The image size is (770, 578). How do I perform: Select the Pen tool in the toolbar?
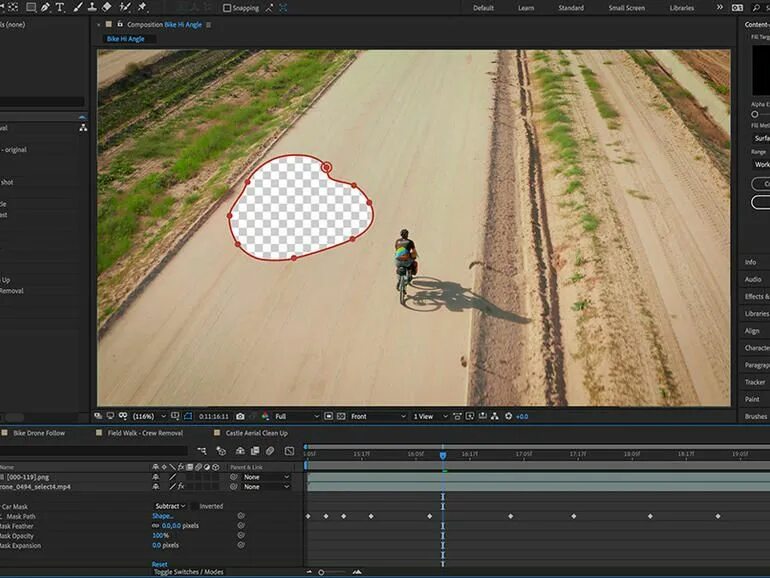[x=45, y=7]
